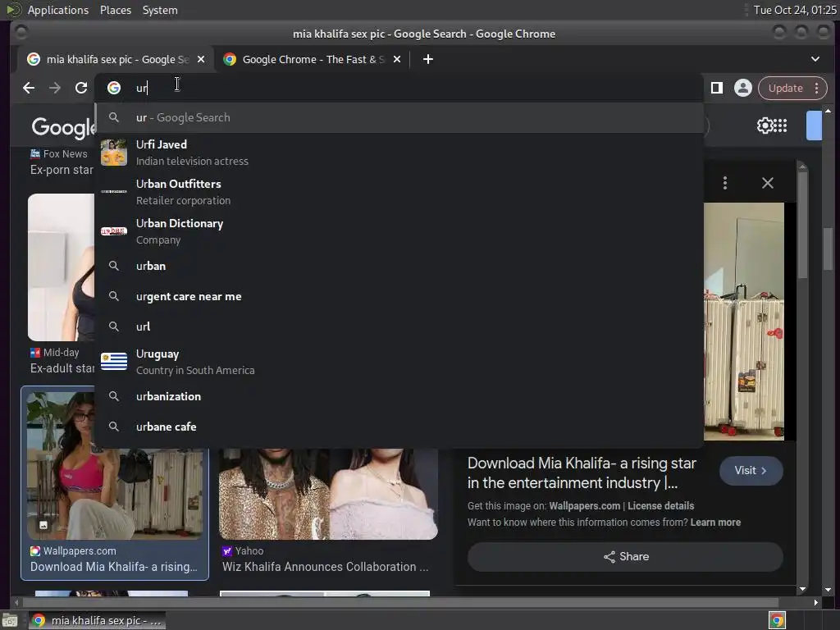
Task: Select the 'url' search suggestion
Action: [399, 326]
